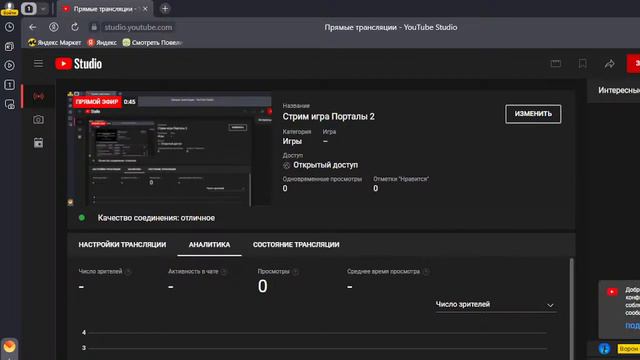Viewport: 640px width, 360px height.
Task: Switch to АНАЛИТИКА tab
Action: click(209, 245)
